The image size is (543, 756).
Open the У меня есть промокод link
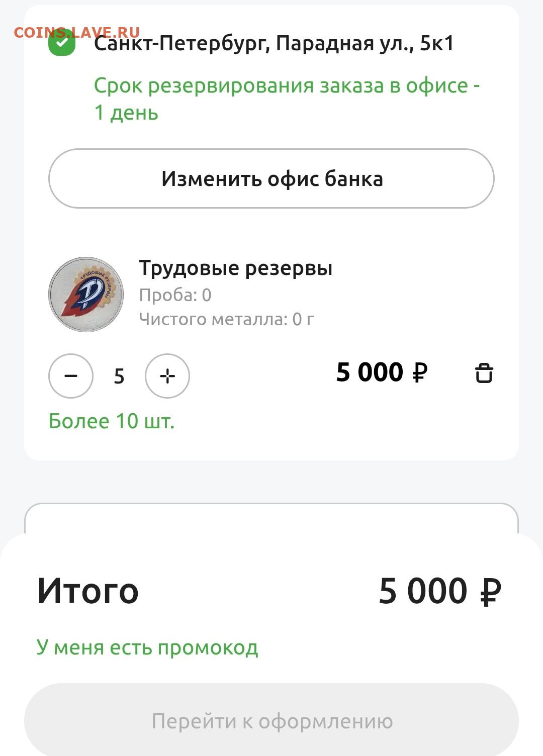coord(147,647)
